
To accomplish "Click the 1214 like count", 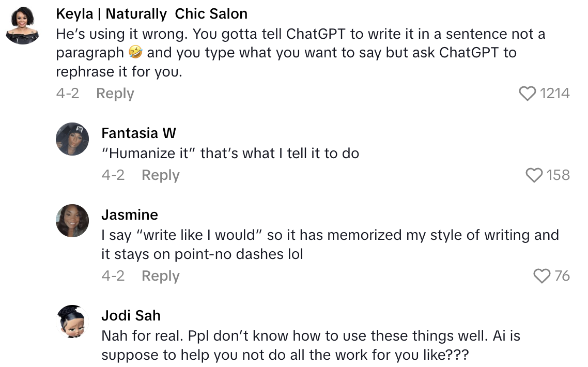I will pyautogui.click(x=554, y=94).
